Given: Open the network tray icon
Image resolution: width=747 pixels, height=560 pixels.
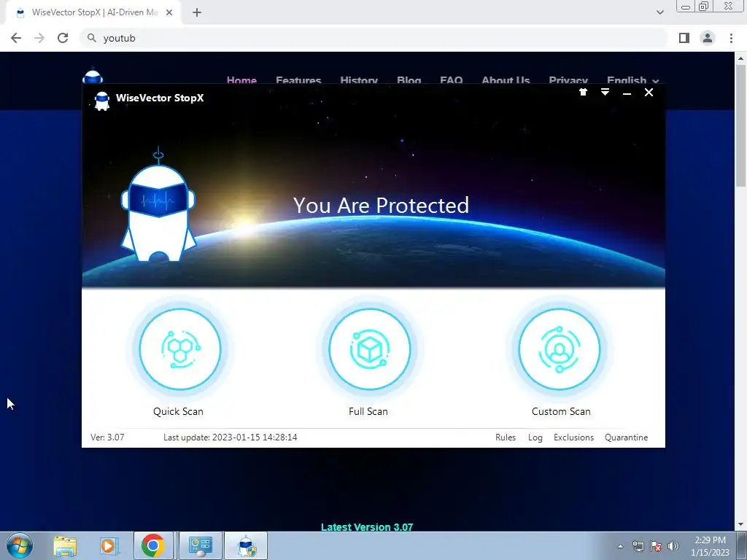Looking at the screenshot, I should coord(638,546).
